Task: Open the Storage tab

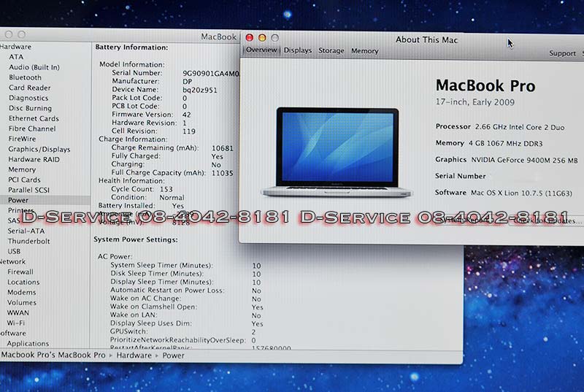Action: [x=331, y=51]
